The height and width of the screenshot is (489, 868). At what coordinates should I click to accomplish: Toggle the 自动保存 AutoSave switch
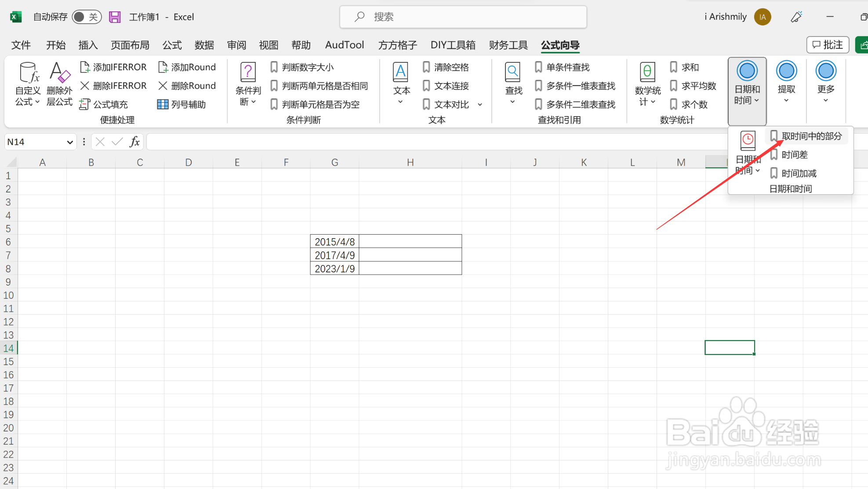pyautogui.click(x=87, y=17)
